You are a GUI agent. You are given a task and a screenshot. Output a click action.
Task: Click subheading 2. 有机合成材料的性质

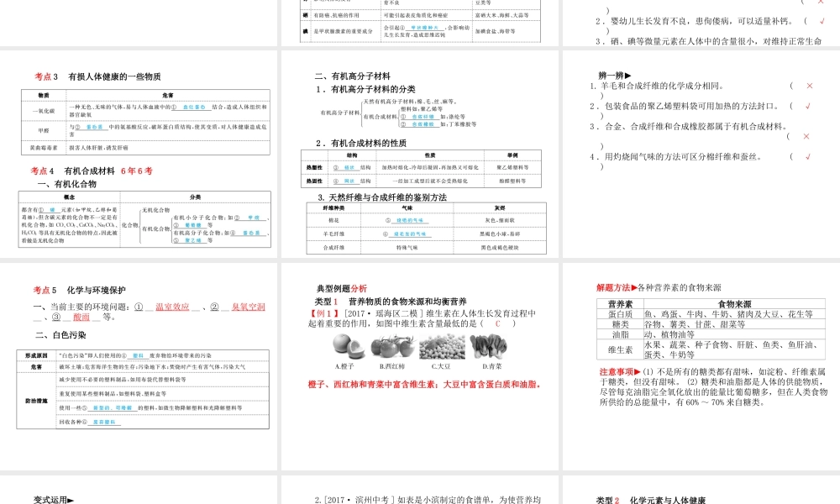tap(361, 143)
